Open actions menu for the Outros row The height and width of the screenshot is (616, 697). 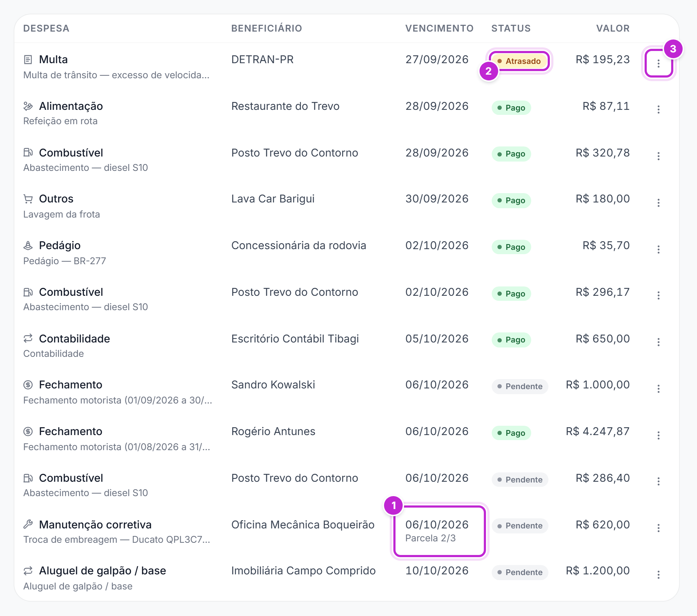(658, 203)
